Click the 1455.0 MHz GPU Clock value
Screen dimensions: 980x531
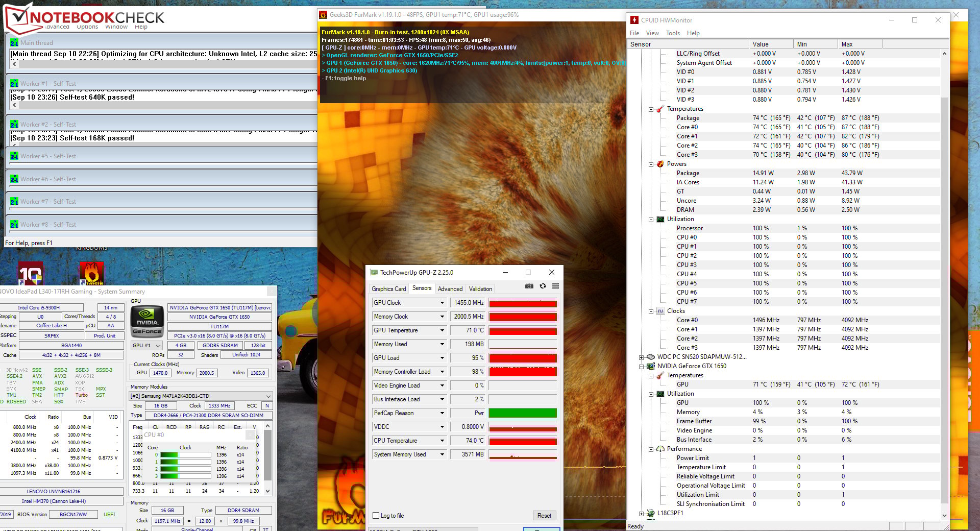tap(468, 303)
